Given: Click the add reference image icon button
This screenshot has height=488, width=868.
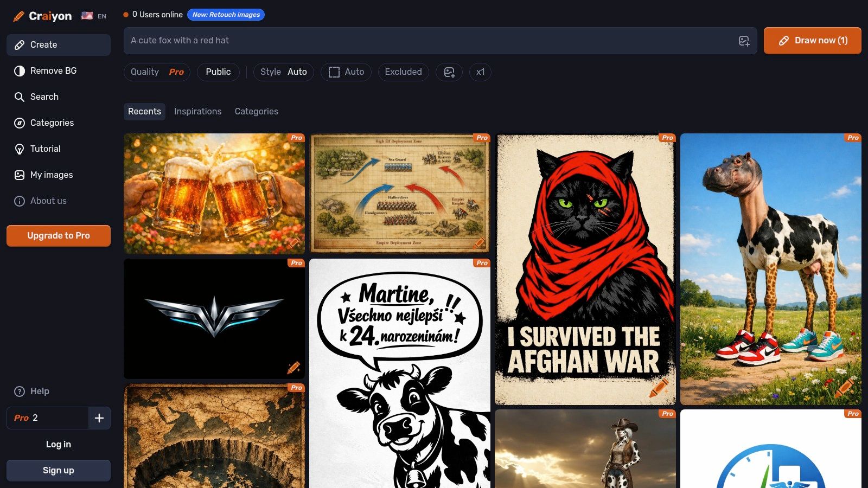Looking at the screenshot, I should click(449, 72).
